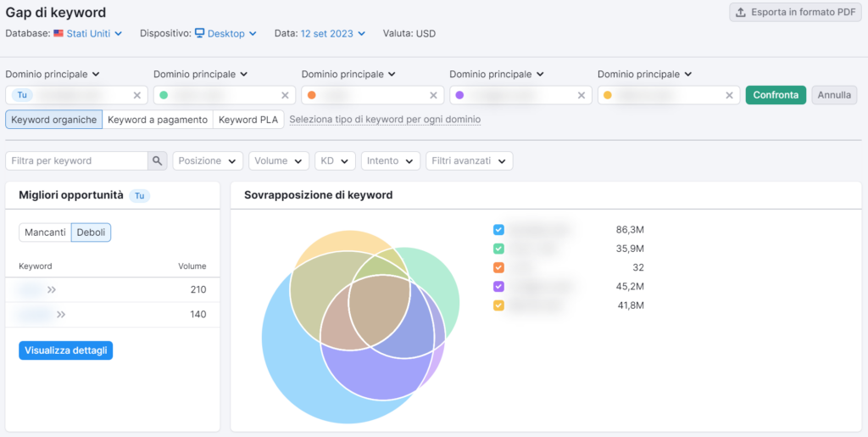The height and width of the screenshot is (437, 868).
Task: Click the Tu domain input field
Action: pyautogui.click(x=76, y=95)
